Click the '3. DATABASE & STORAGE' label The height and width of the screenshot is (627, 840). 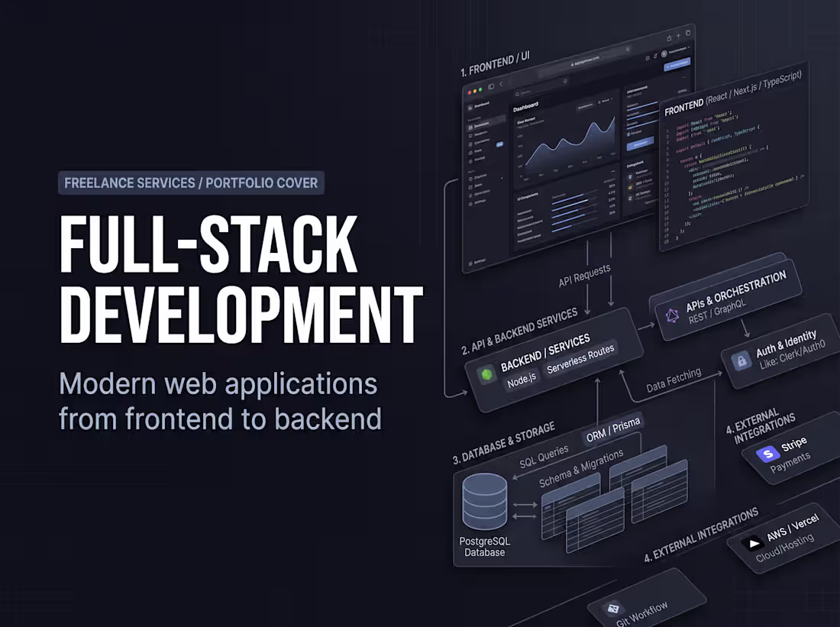point(503,443)
